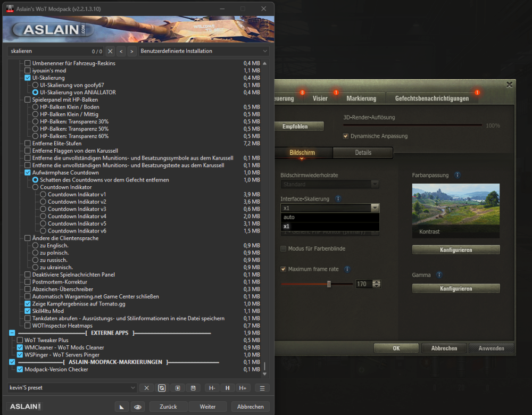Switch to the Markierung tab
Image resolution: width=532 pixels, height=415 pixels.
(361, 98)
